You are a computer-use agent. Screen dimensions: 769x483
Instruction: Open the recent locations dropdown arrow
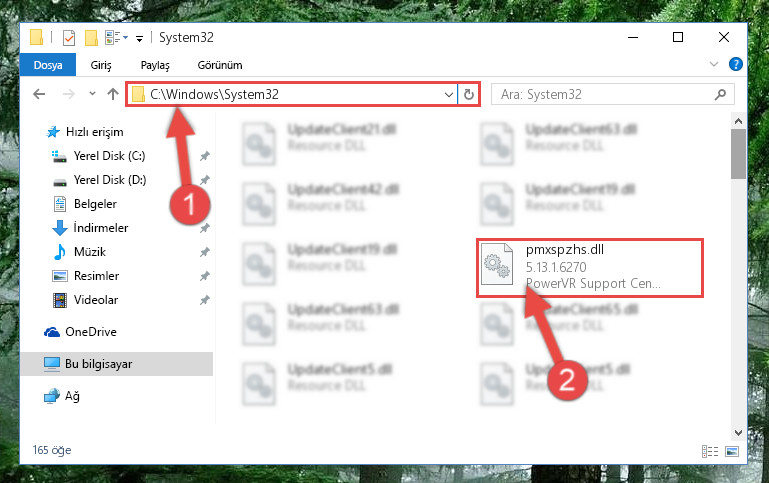click(x=92, y=94)
